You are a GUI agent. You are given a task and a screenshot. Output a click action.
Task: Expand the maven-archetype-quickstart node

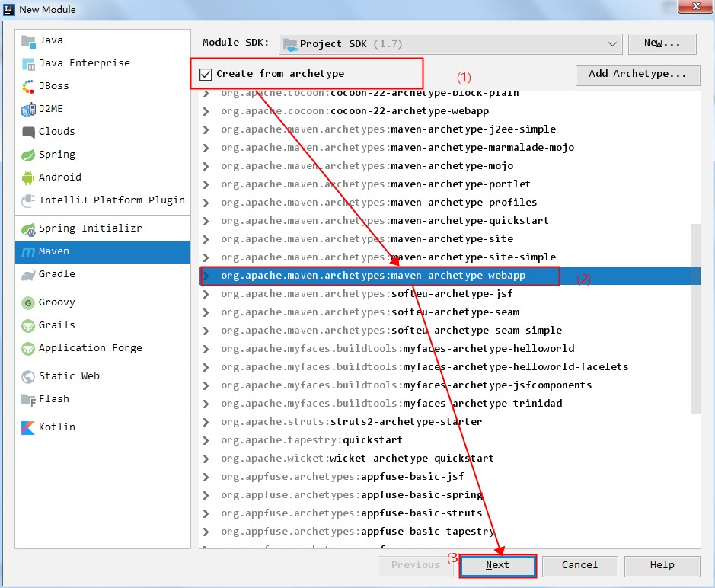tap(206, 221)
